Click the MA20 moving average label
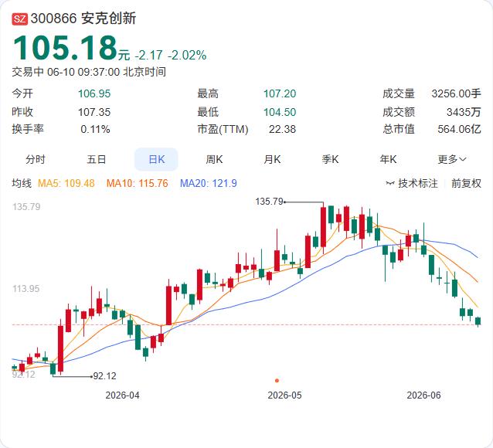 [x=208, y=183]
